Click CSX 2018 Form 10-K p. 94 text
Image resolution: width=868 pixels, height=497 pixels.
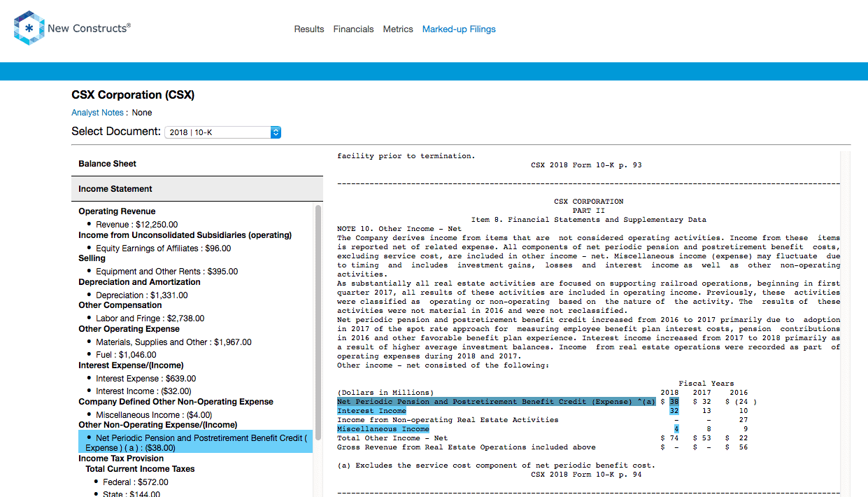(x=586, y=475)
